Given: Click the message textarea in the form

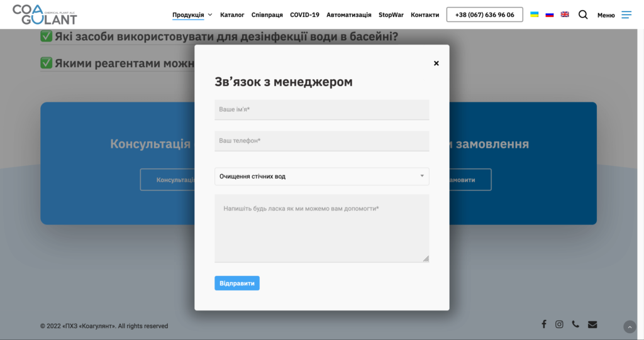Looking at the screenshot, I should tap(321, 228).
